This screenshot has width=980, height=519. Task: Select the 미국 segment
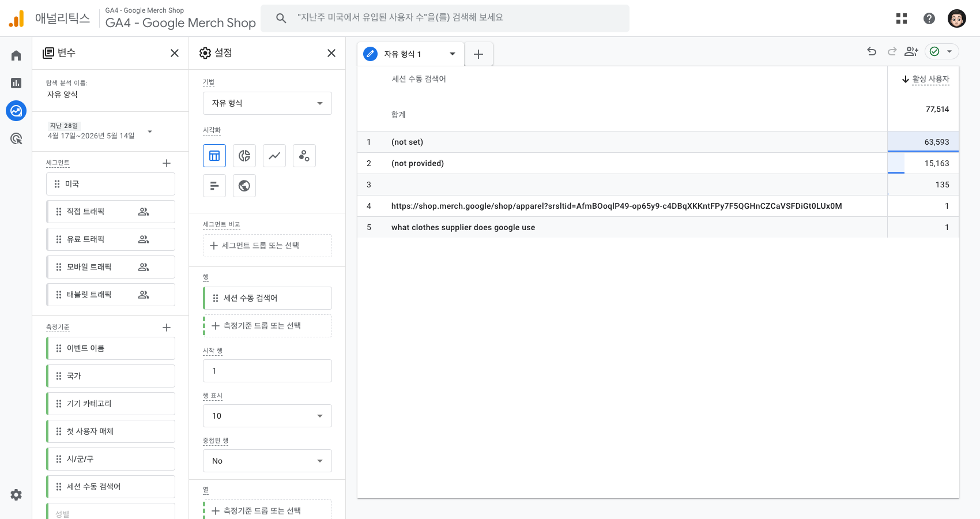click(x=111, y=184)
